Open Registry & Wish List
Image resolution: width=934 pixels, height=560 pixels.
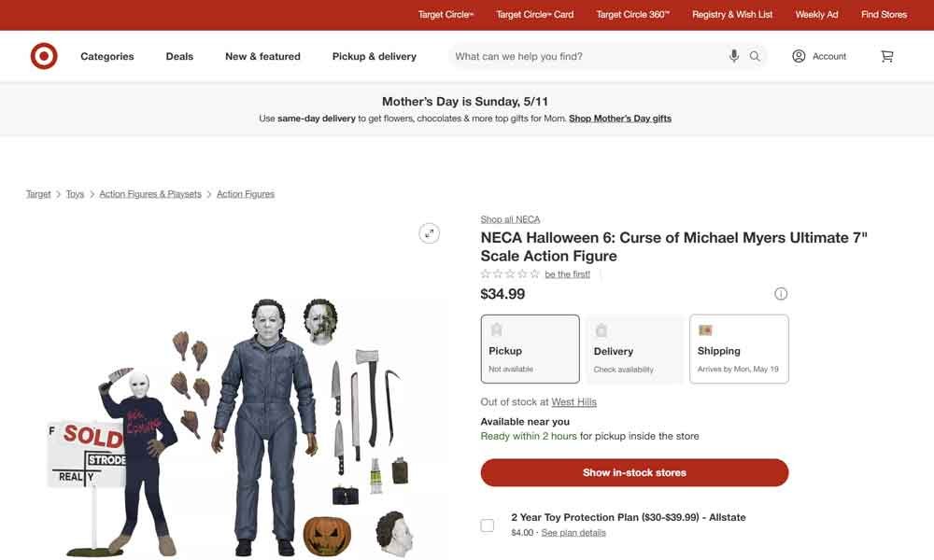tap(732, 14)
